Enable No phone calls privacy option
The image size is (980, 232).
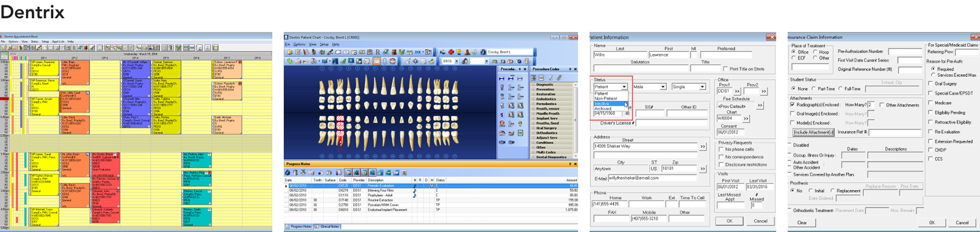coord(721,150)
